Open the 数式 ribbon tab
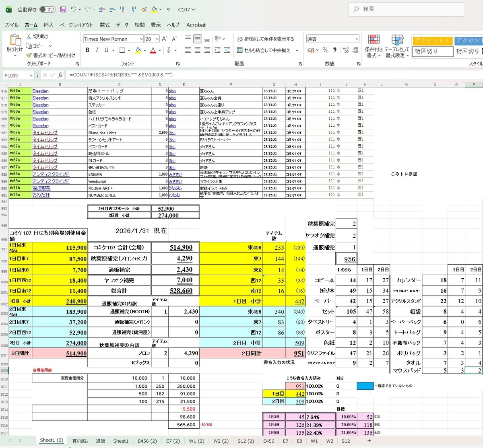 105,25
